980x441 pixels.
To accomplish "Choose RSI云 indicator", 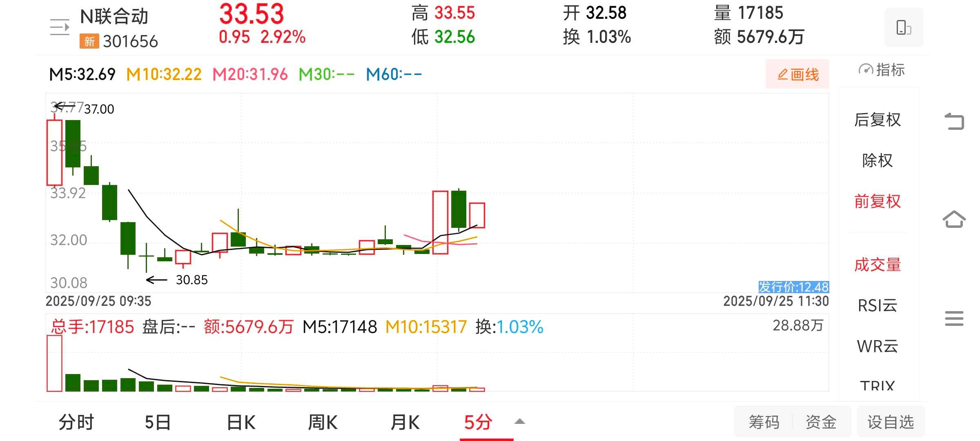I will [878, 305].
